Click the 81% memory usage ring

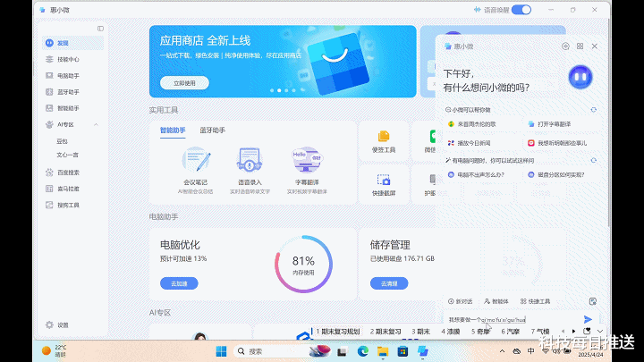pyautogui.click(x=303, y=265)
